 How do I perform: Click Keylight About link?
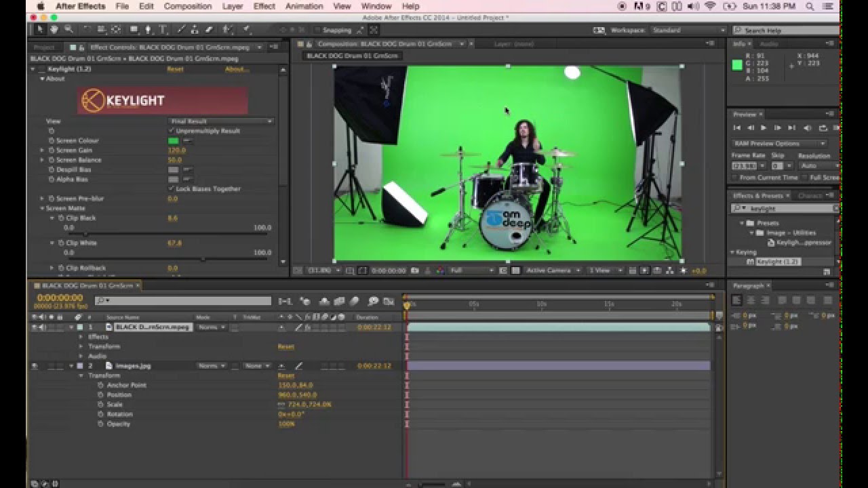coord(236,69)
